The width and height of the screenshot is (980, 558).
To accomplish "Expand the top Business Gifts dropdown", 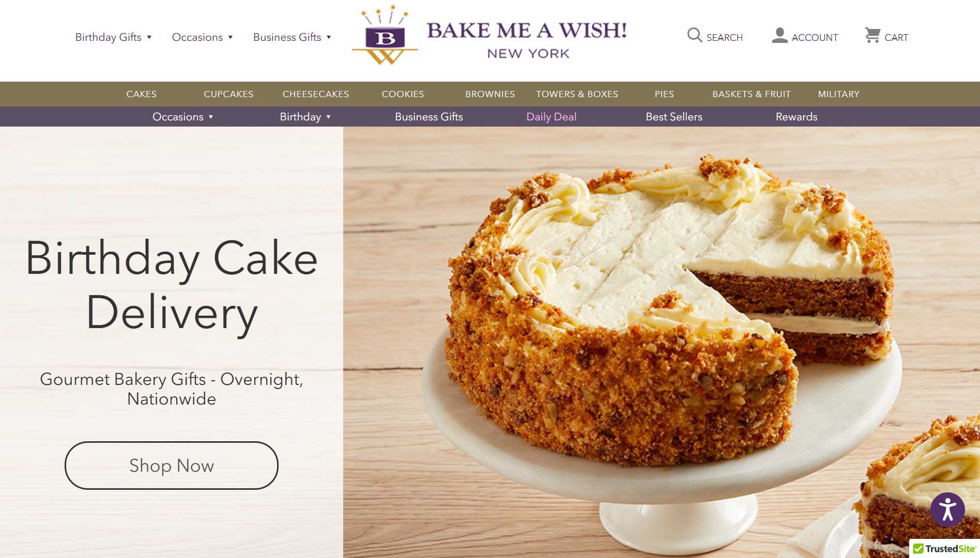I will point(292,37).
